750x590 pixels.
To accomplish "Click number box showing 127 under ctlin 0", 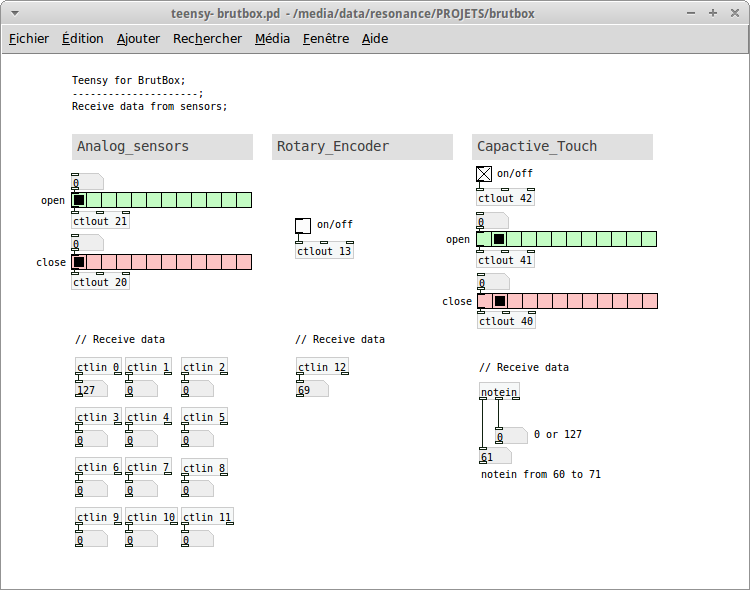I will point(91,390).
